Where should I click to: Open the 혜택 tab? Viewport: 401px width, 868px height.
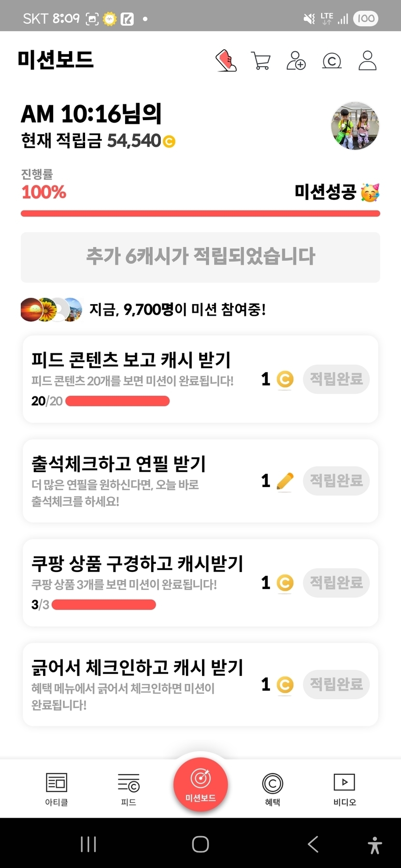coord(272,789)
